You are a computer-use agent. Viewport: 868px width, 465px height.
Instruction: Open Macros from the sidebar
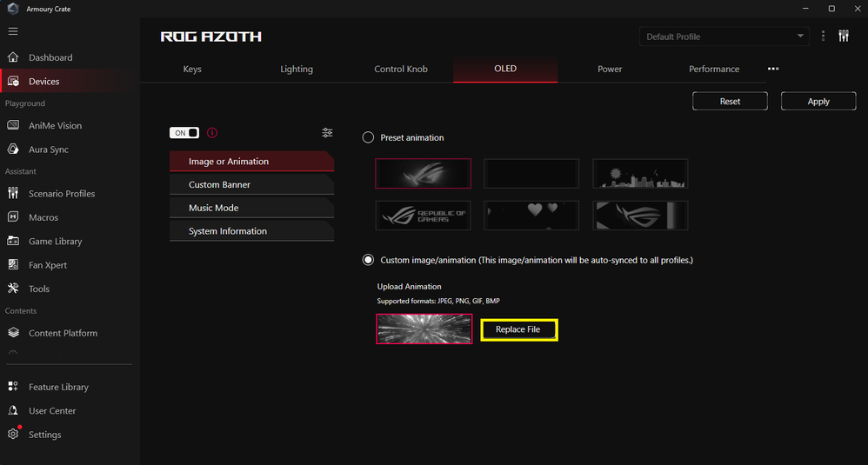pyautogui.click(x=43, y=216)
